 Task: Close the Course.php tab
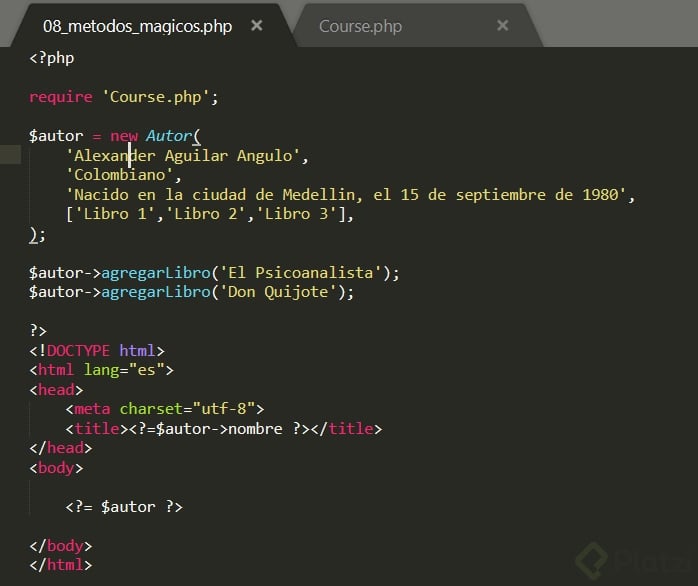(x=503, y=25)
